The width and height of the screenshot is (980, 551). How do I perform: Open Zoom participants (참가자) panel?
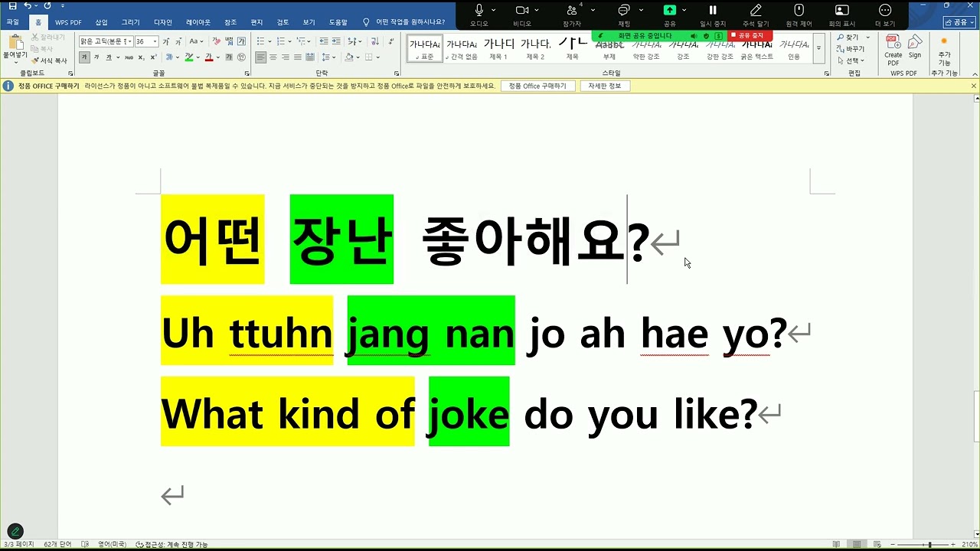click(572, 15)
